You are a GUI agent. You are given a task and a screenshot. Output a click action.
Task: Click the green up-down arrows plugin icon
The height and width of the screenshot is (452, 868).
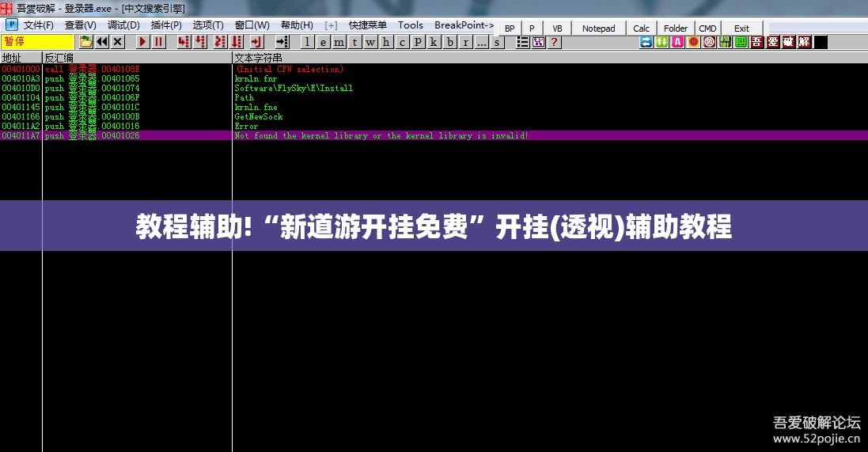661,42
